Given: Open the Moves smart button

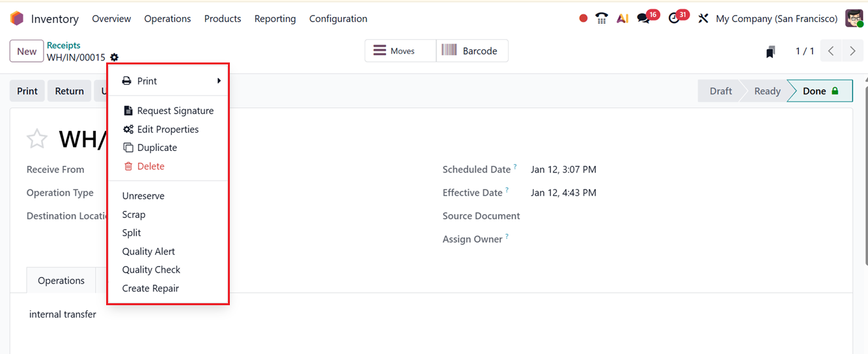Looking at the screenshot, I should click(400, 51).
